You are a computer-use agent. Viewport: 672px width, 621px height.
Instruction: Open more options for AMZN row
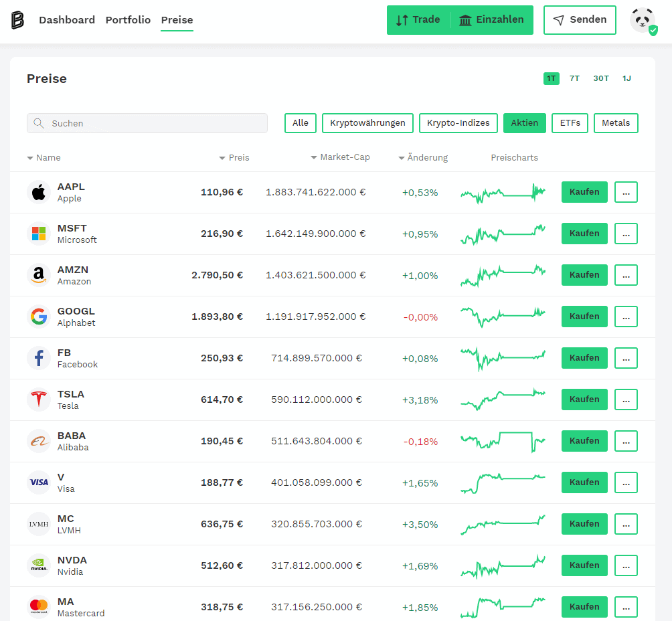pyautogui.click(x=626, y=275)
